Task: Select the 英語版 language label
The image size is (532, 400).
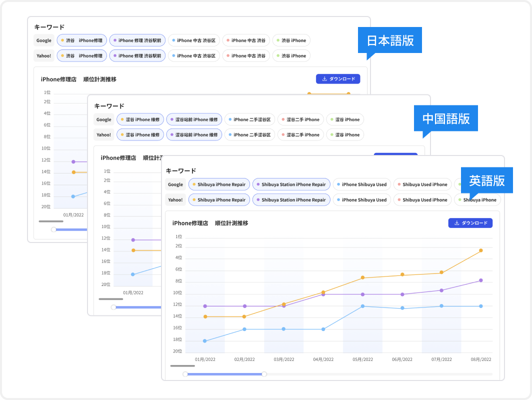Action: [486, 180]
